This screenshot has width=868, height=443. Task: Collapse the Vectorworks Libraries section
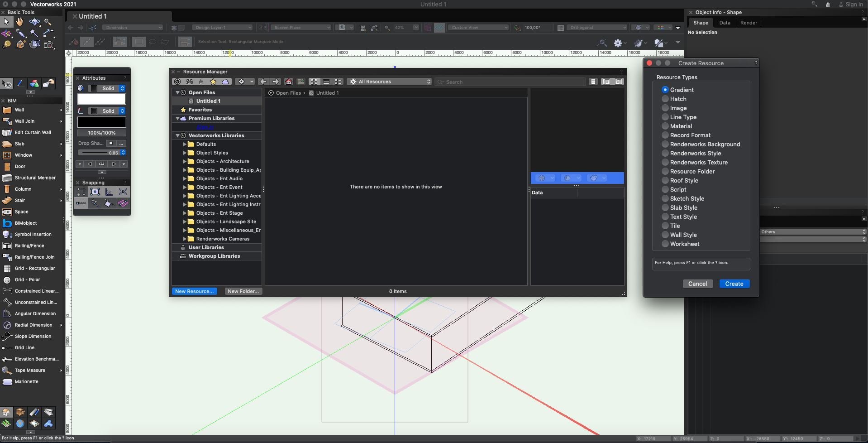[177, 136]
